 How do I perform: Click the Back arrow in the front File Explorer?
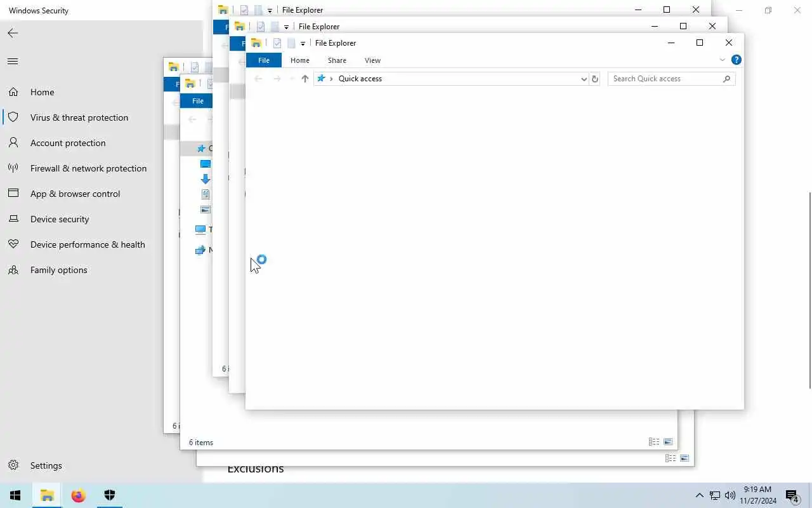[x=258, y=79]
